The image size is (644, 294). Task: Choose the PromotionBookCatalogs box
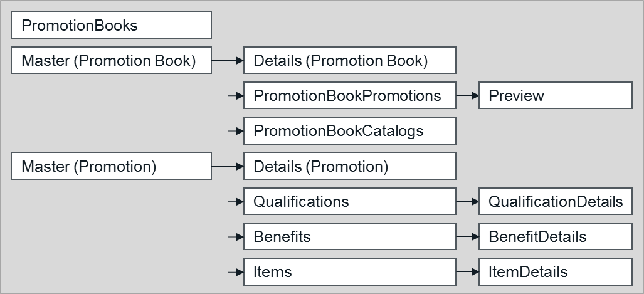pos(349,131)
